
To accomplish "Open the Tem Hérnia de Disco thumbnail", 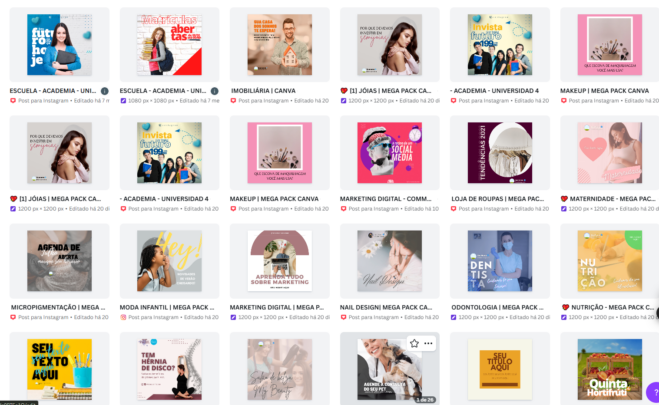I will (169, 369).
